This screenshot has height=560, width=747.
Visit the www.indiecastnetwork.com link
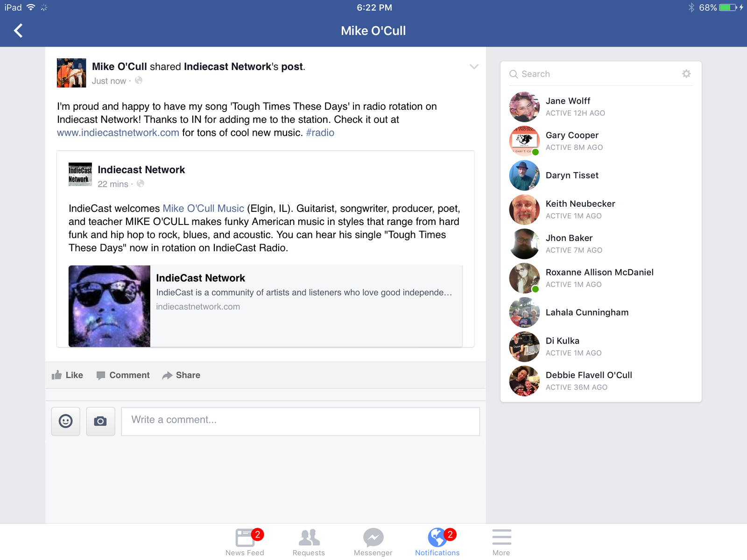click(118, 133)
